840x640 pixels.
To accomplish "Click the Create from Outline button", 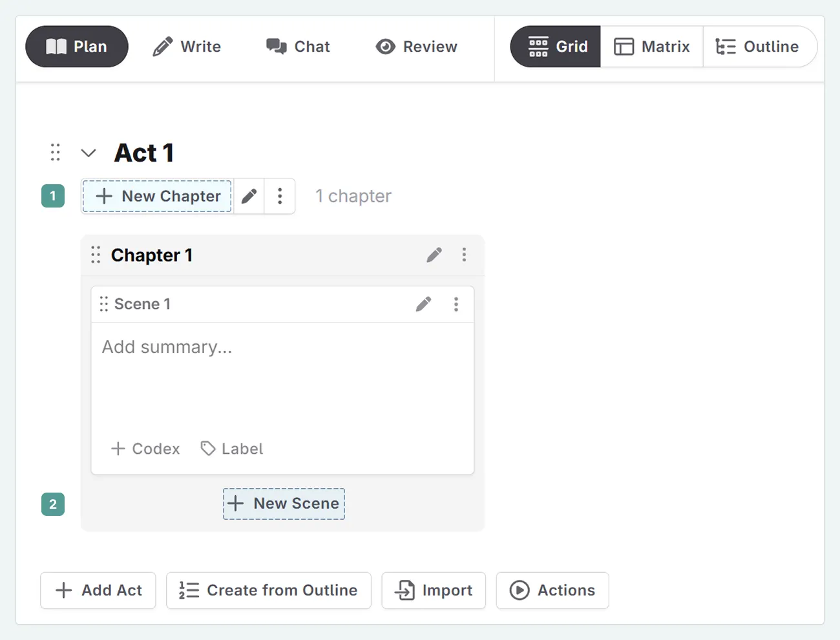I will (269, 590).
